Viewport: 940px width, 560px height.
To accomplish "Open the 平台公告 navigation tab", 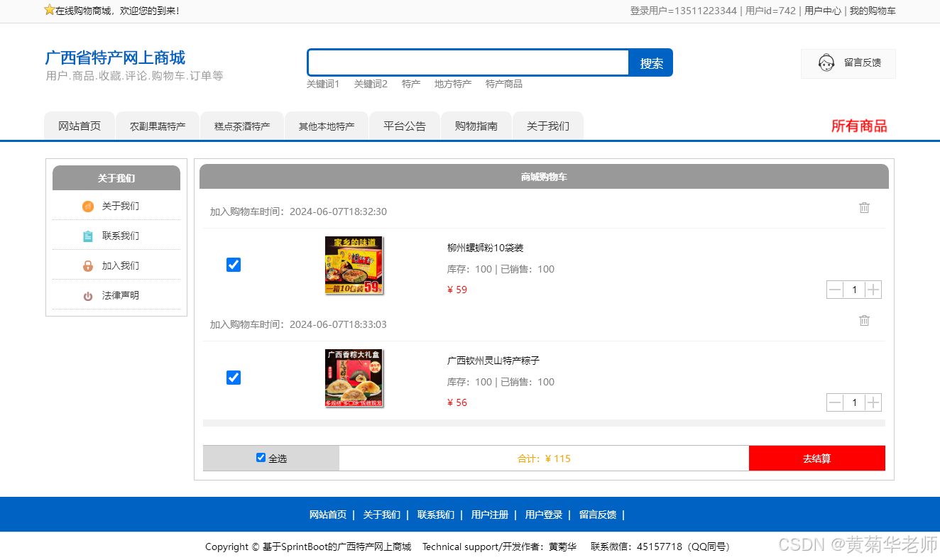I will [x=404, y=126].
